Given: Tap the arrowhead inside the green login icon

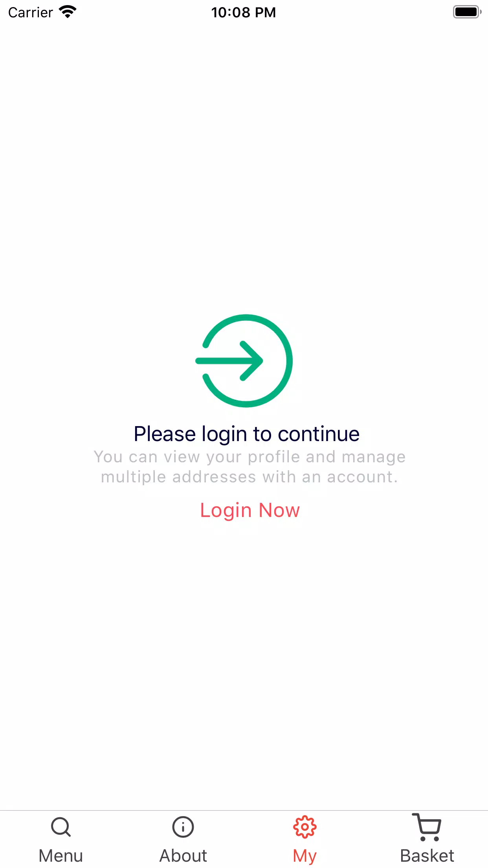Looking at the screenshot, I should tap(251, 361).
